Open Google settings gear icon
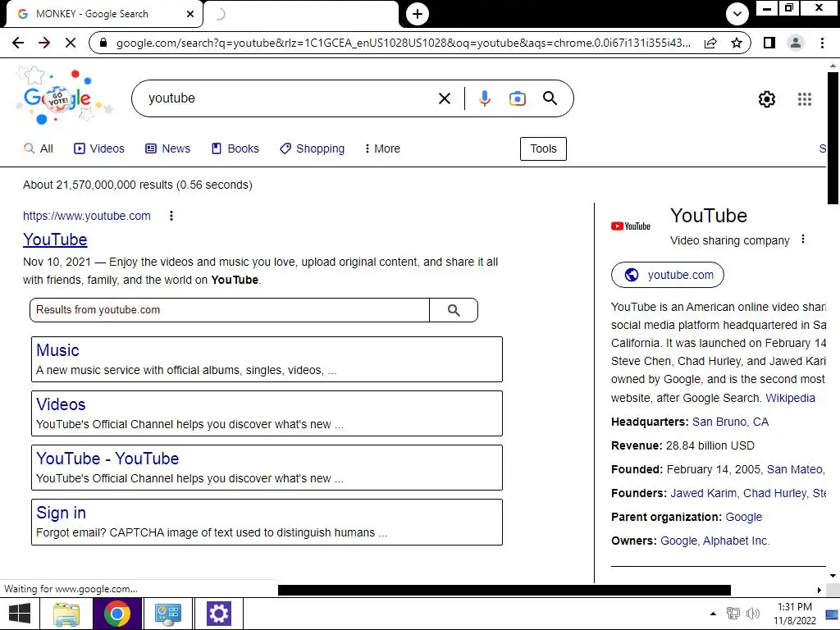 (767, 99)
